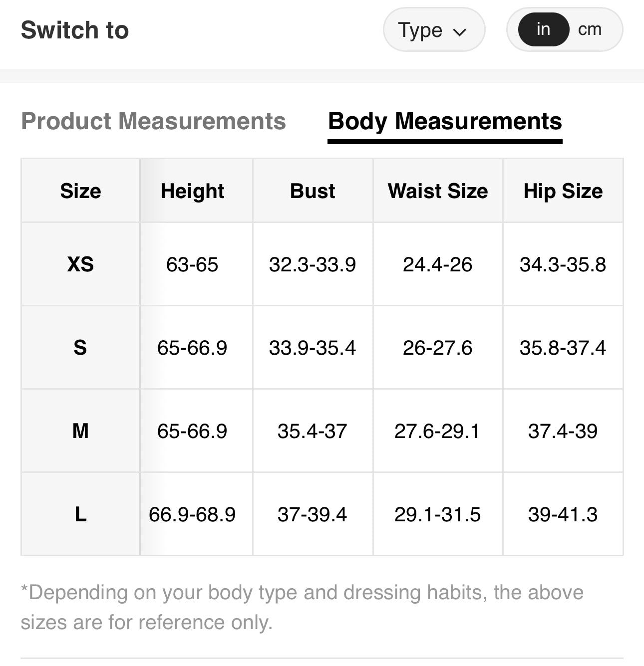Viewport: 644px width, 666px height.
Task: Click the L hip value 39-41.3
Action: click(563, 514)
